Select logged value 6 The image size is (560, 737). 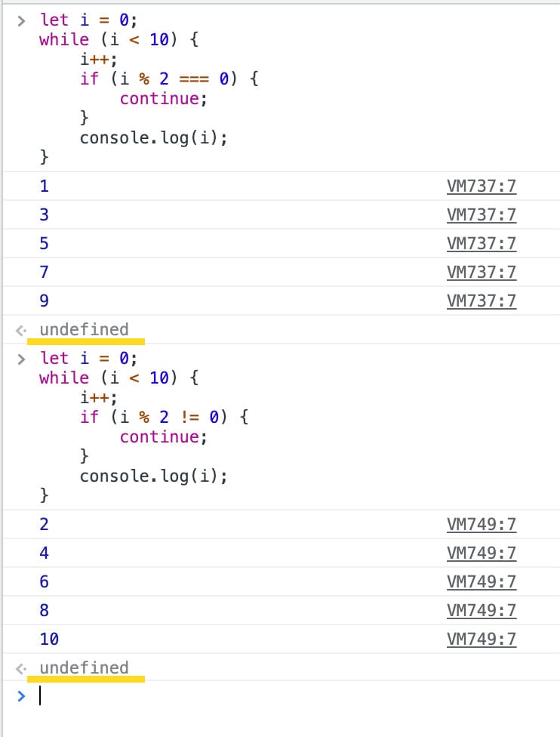pos(45,582)
